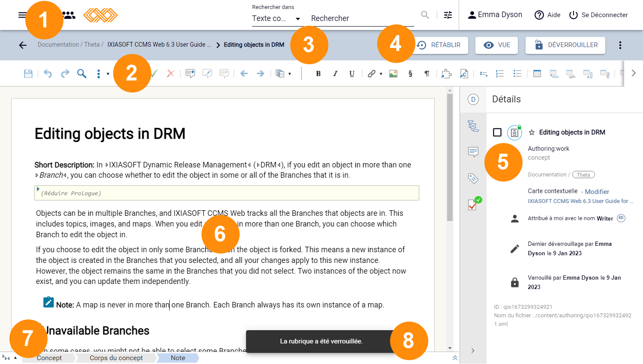Open the link insert dropdown arrow
This screenshot has width=643, height=364.
point(381,74)
